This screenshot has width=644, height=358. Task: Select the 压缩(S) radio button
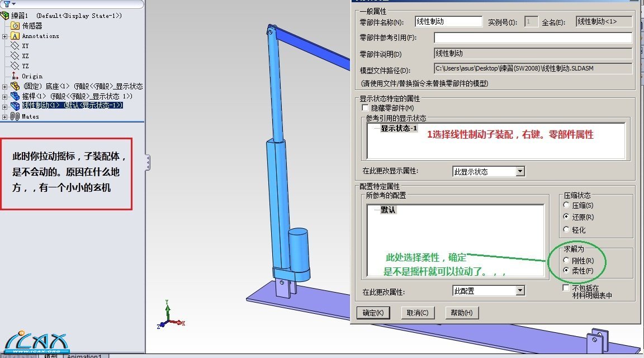(x=566, y=205)
